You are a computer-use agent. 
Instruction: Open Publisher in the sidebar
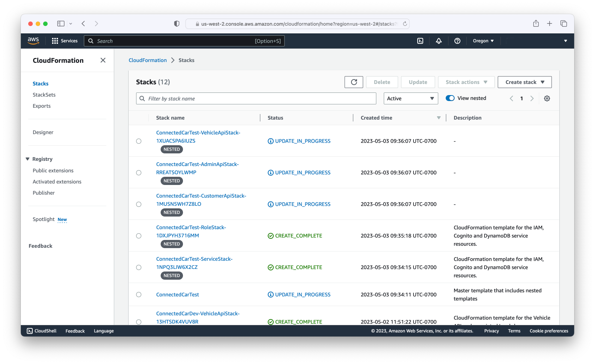(x=44, y=193)
